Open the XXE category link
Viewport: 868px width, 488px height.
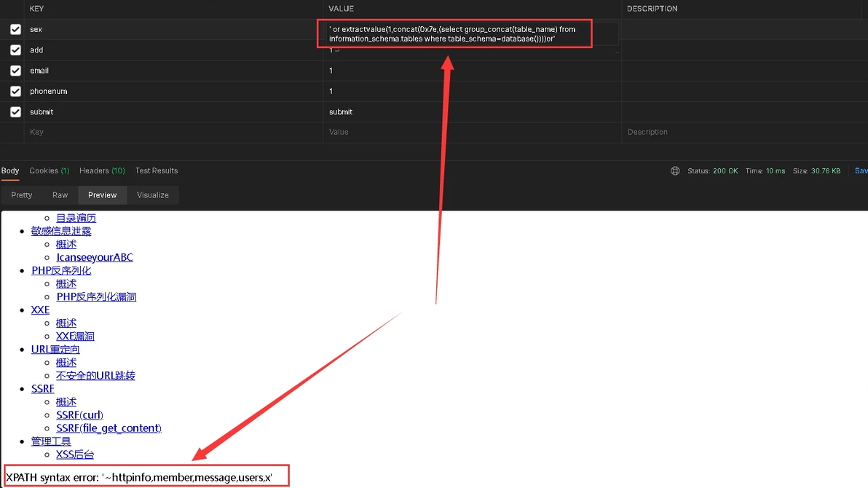[40, 310]
